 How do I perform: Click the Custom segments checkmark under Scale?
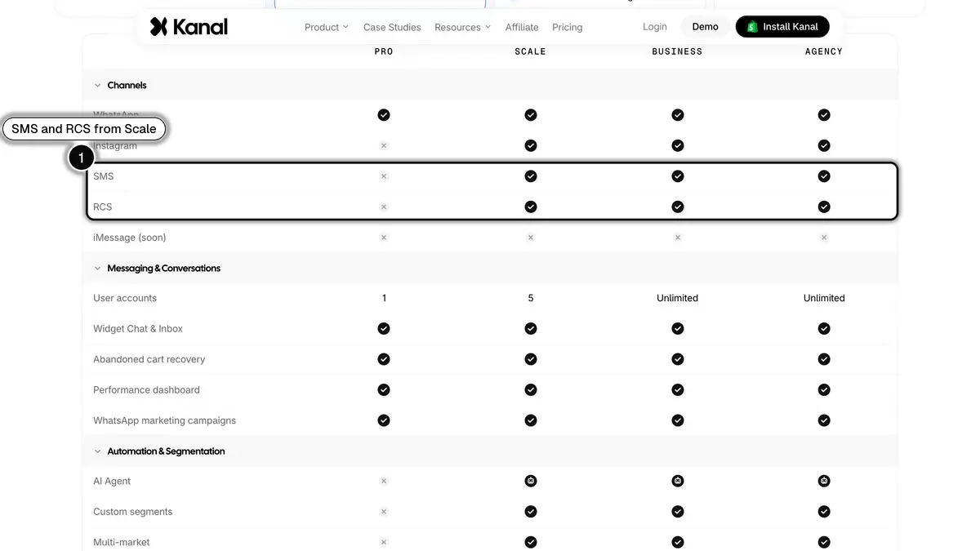tap(531, 512)
